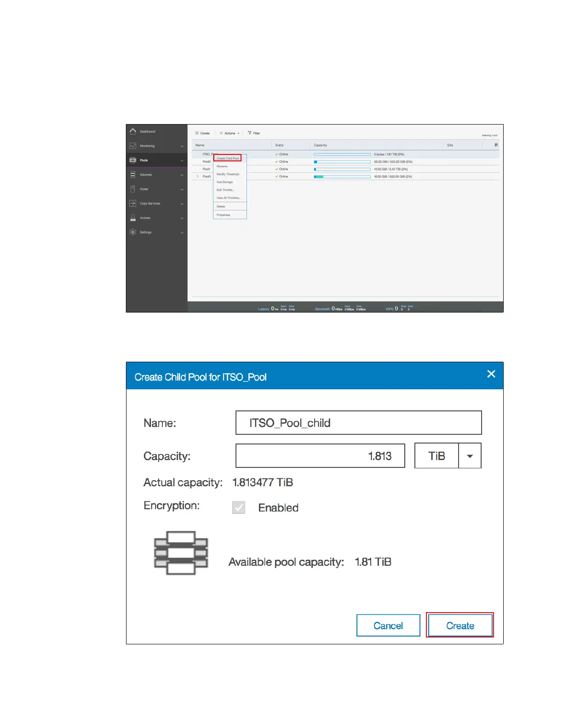Toggle the Encryption Enabled checkbox

(239, 507)
